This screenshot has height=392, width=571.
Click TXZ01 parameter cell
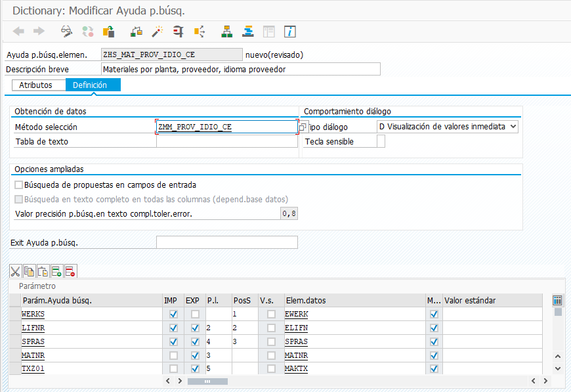(x=91, y=368)
